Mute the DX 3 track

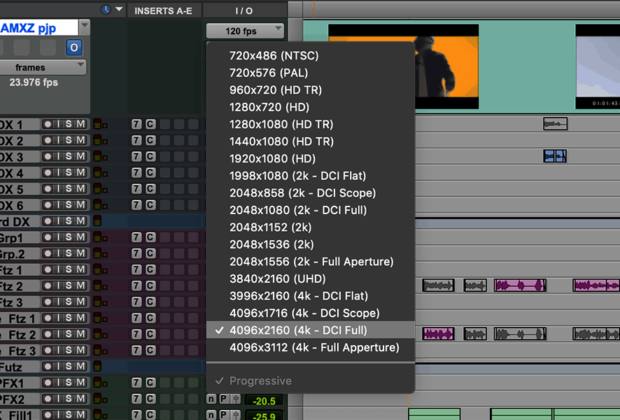pos(81,157)
